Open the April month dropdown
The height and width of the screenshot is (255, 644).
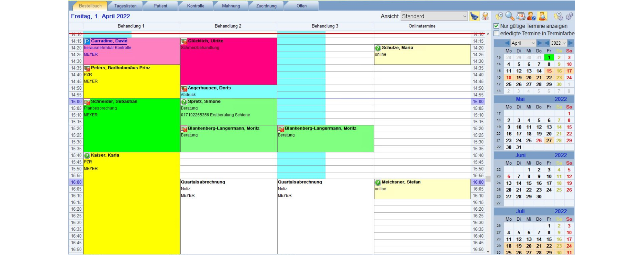click(523, 43)
